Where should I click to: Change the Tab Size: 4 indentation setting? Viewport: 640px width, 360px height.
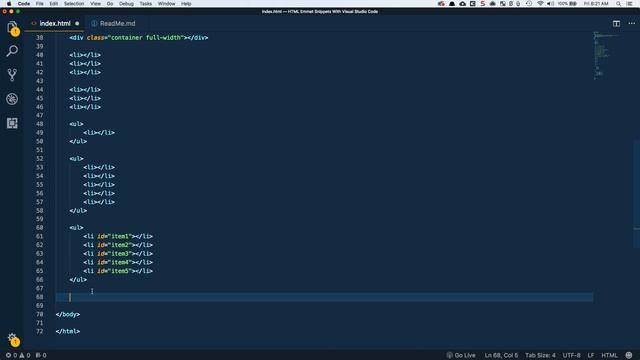[x=540, y=356]
